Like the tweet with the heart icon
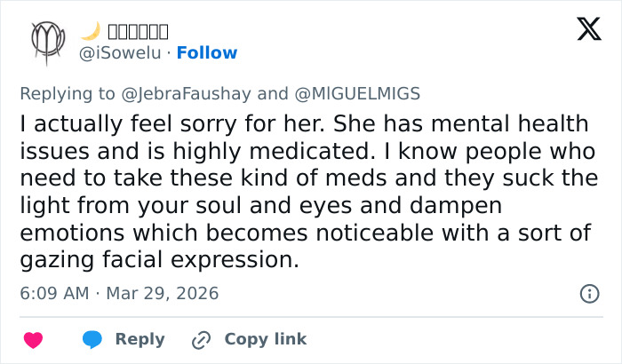622x364 pixels. (33, 339)
